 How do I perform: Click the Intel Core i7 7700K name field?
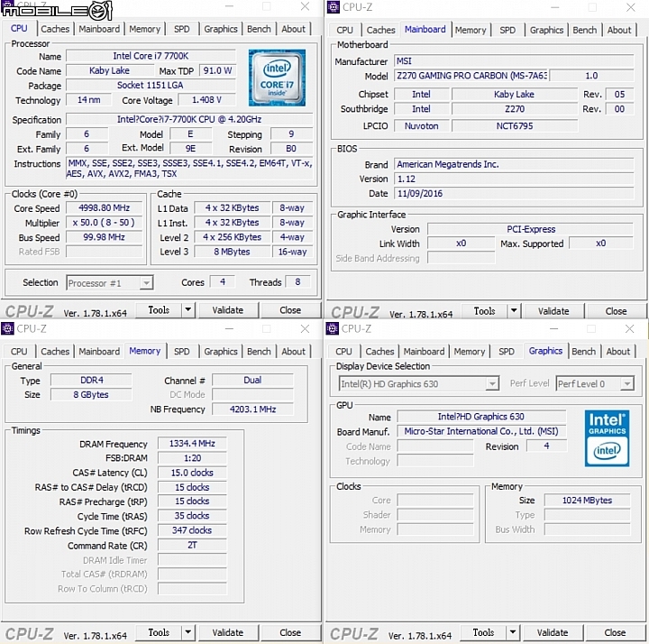[151, 56]
